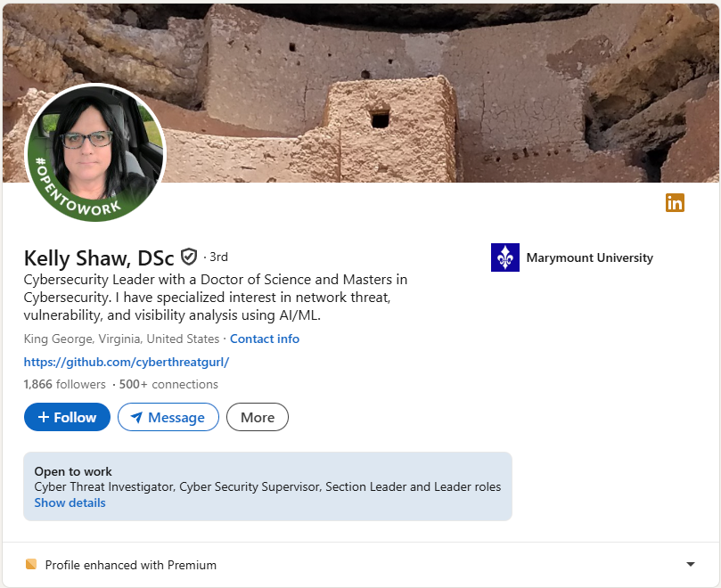This screenshot has width=721, height=588.
Task: Show details of Open to work
Action: coord(70,503)
